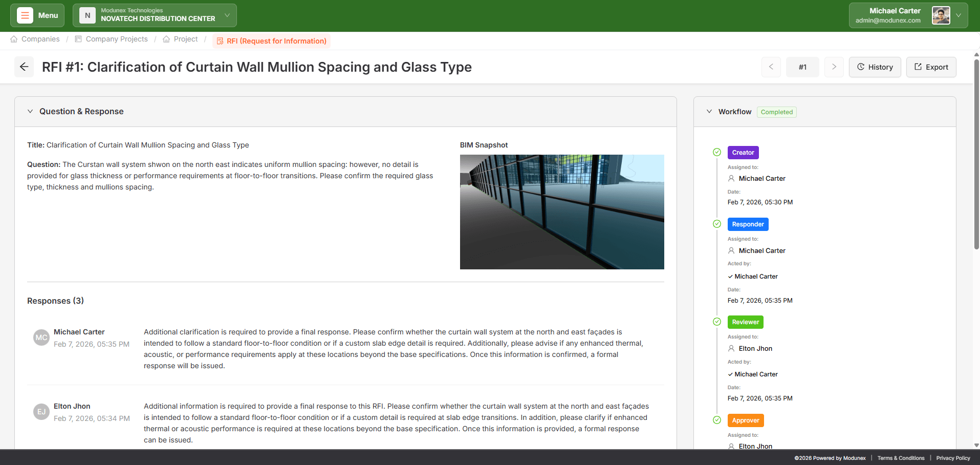Click the EJ avatar beside Elton Jhon's response
Image resolution: width=980 pixels, height=465 pixels.
(41, 412)
